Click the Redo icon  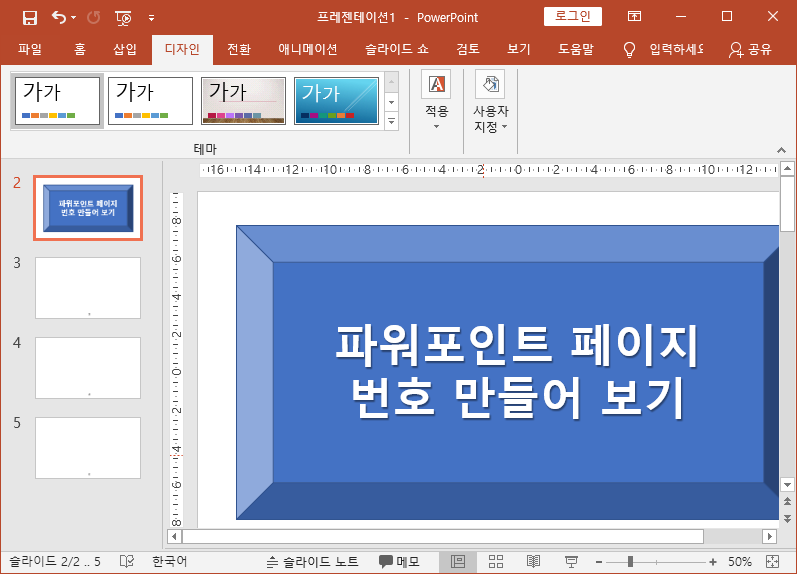[x=94, y=18]
